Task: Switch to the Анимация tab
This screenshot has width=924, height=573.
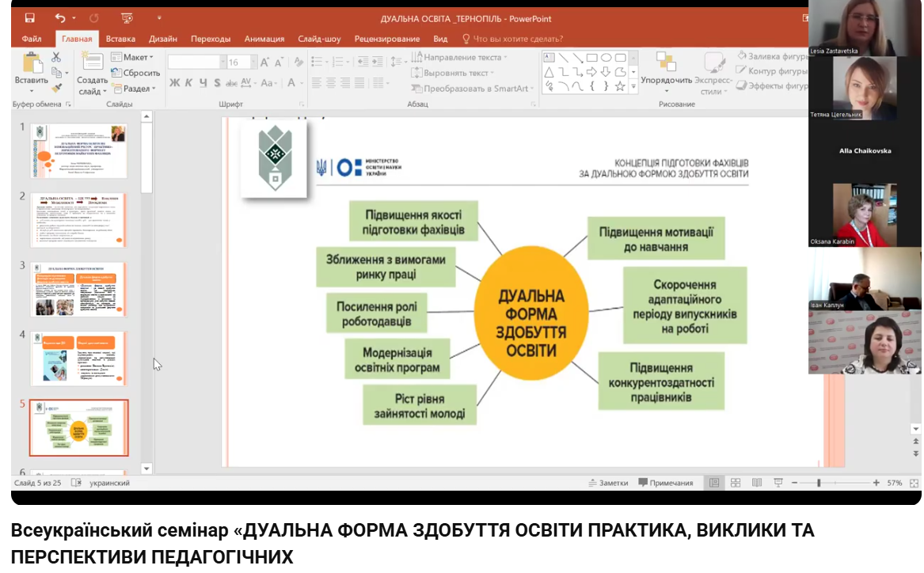Action: click(264, 39)
